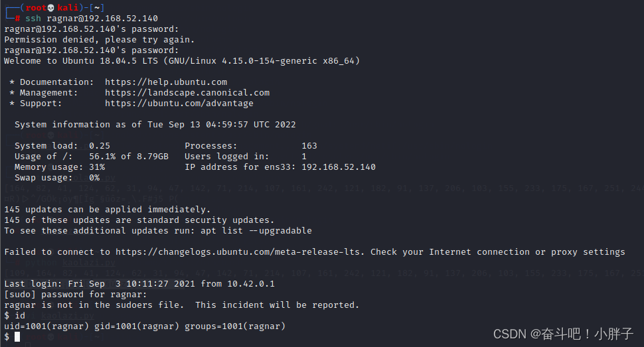Click the System load 0.25 value
The height and width of the screenshot is (347, 644).
coord(100,146)
